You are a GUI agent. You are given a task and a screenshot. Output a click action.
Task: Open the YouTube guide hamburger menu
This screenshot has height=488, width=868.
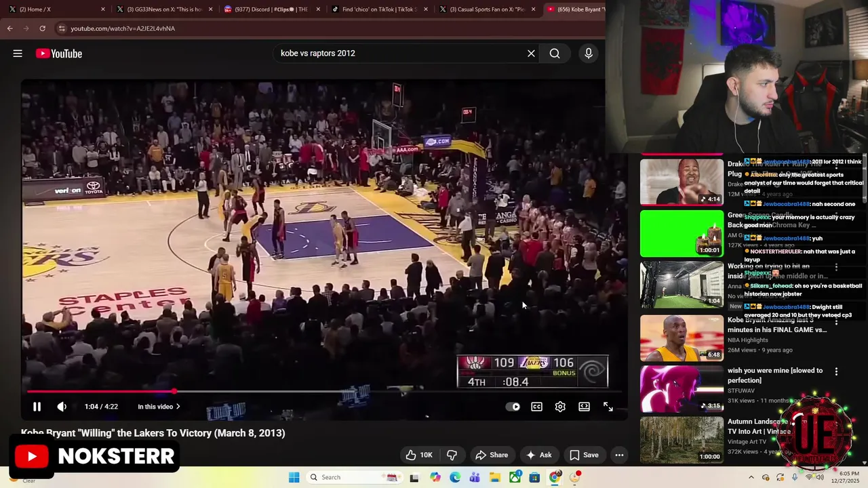coord(18,54)
